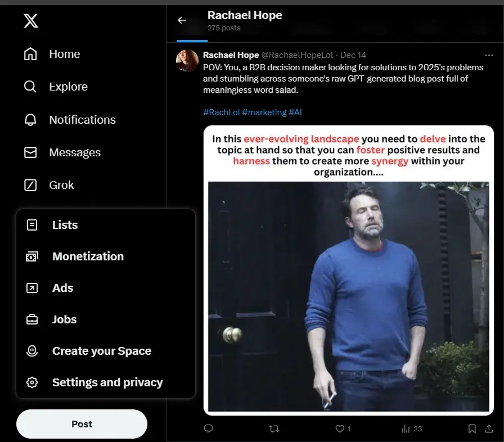This screenshot has height=442, width=504.
Task: Click the X logo icon
Action: pyautogui.click(x=31, y=21)
